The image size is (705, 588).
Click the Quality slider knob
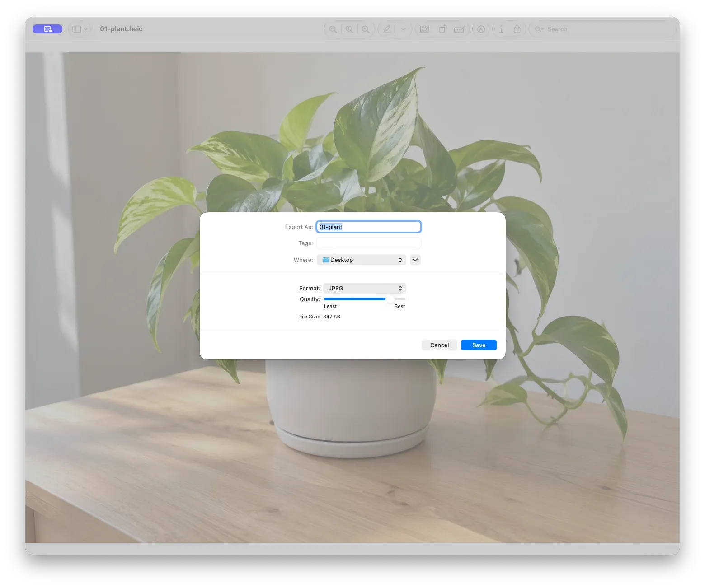390,299
